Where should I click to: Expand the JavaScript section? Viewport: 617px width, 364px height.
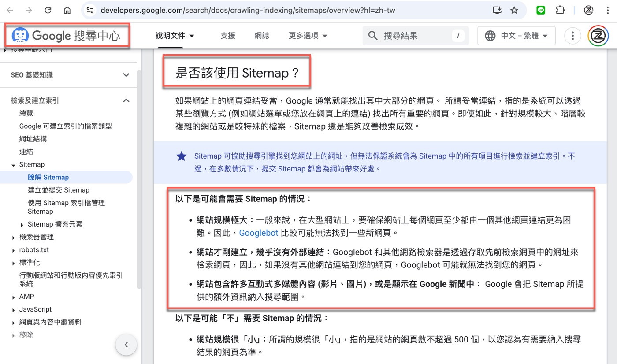coord(14,310)
